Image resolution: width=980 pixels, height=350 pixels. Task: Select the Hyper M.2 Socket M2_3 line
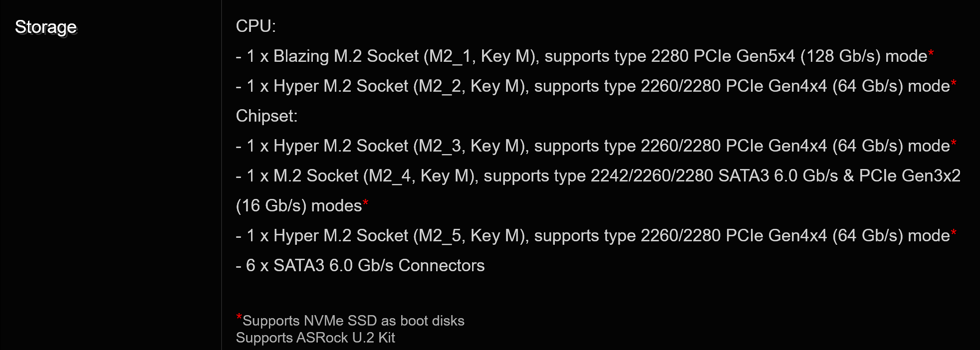tap(596, 146)
